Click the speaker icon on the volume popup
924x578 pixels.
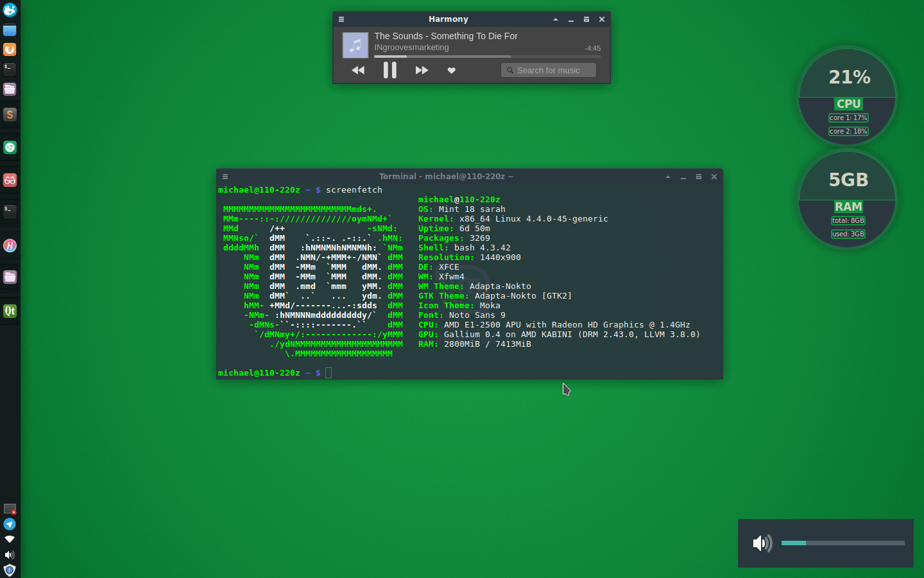[x=762, y=543]
